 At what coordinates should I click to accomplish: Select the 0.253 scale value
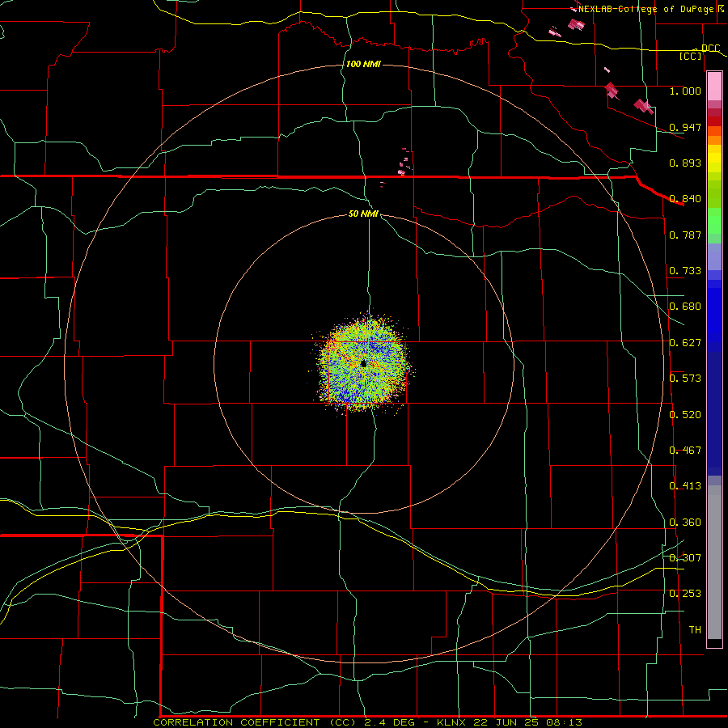click(685, 594)
